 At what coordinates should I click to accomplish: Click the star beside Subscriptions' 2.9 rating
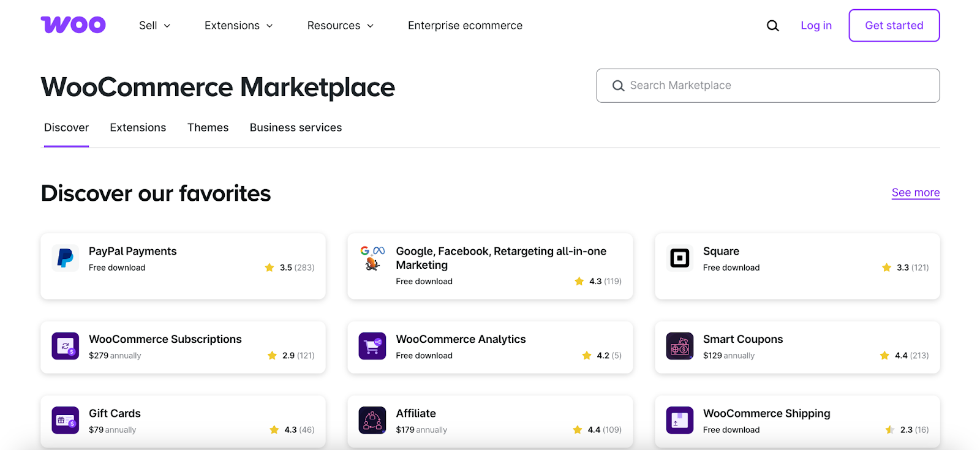(x=272, y=355)
